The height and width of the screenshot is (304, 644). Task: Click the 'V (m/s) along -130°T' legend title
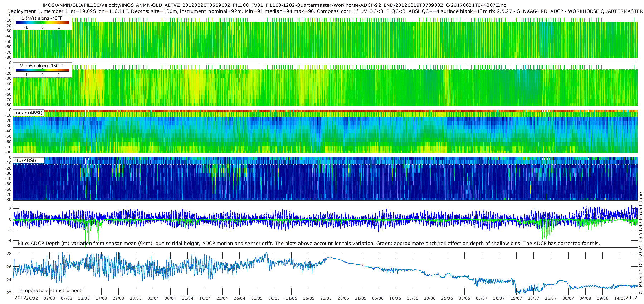pyautogui.click(x=42, y=66)
